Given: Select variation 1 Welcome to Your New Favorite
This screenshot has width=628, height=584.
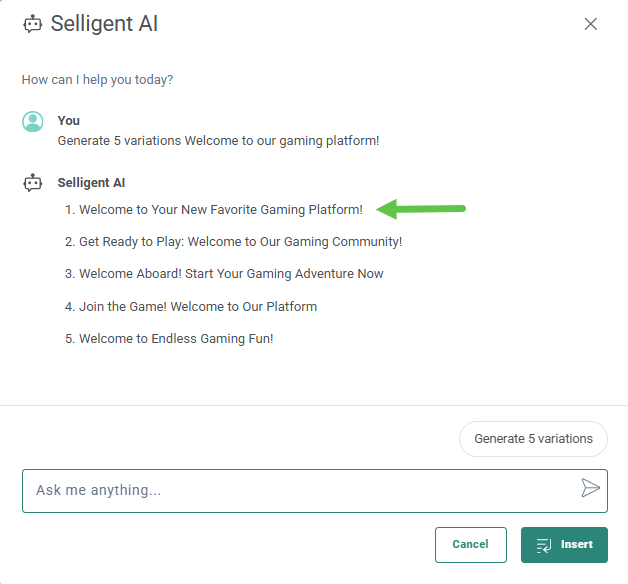Looking at the screenshot, I should (220, 210).
